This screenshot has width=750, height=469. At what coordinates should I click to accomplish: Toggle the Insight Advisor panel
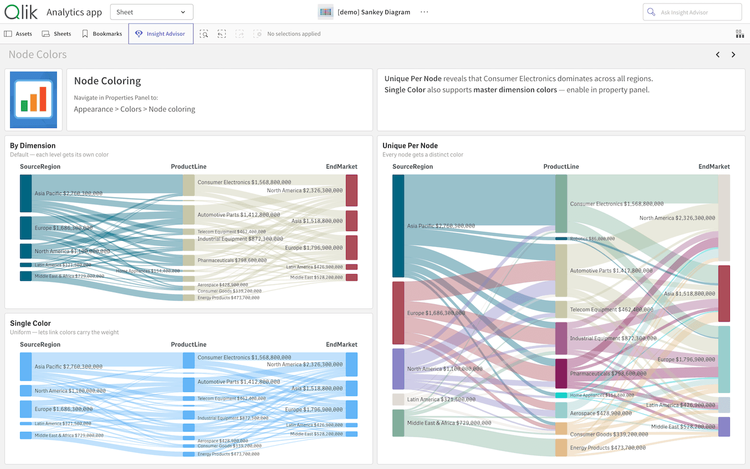click(x=161, y=34)
